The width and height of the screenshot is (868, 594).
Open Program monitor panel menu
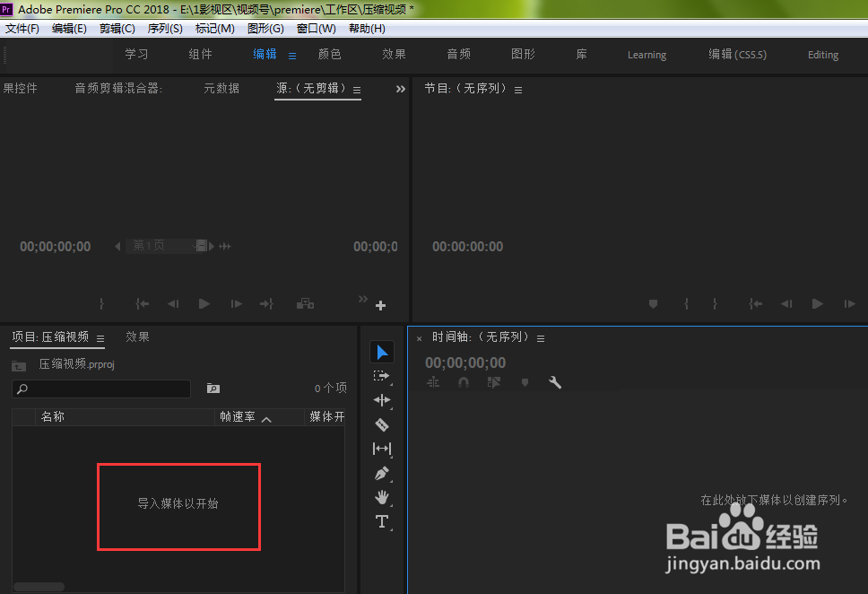[x=518, y=90]
